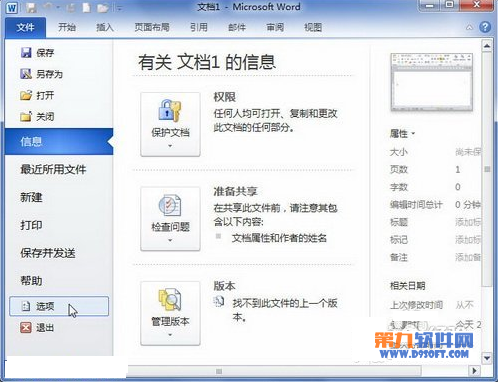Open the Undo history dropdown arrow
Viewport: 498px width, 382px height.
point(58,7)
